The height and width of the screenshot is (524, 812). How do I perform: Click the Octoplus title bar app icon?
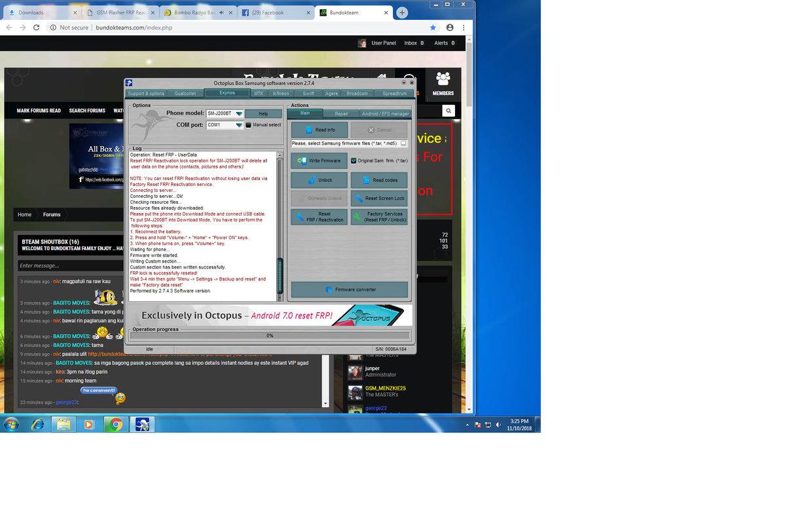[129, 83]
